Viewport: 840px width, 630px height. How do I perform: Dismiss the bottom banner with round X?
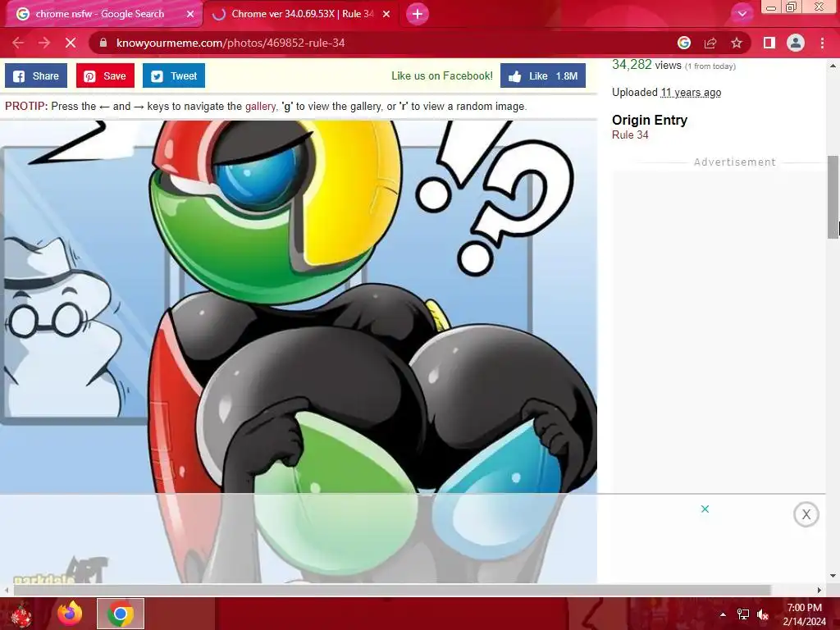click(x=806, y=514)
